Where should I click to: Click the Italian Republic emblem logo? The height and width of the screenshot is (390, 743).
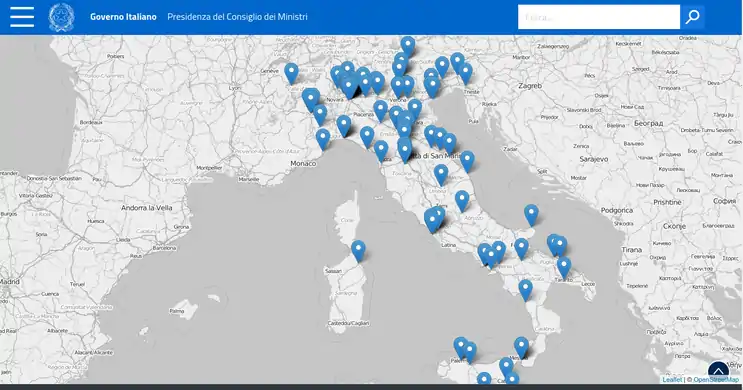coord(62,17)
